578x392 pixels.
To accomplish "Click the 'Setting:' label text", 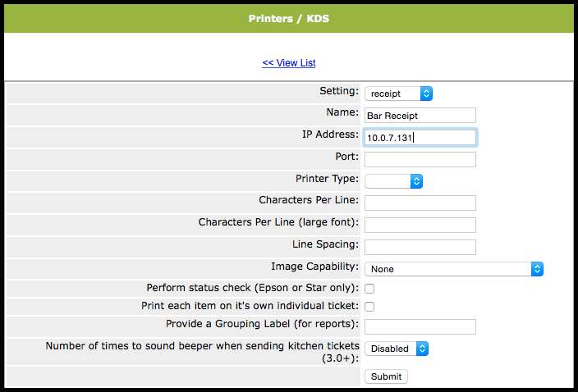I will [338, 91].
